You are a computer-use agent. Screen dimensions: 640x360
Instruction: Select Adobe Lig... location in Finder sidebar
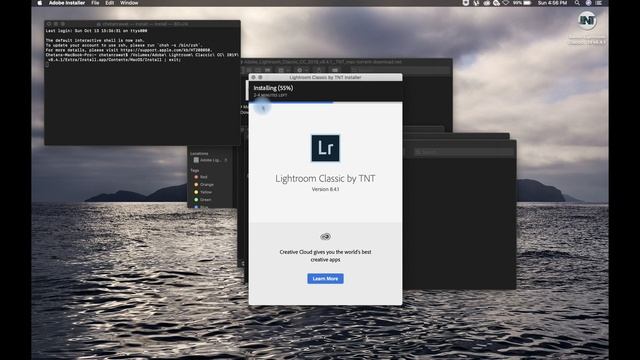coord(207,160)
